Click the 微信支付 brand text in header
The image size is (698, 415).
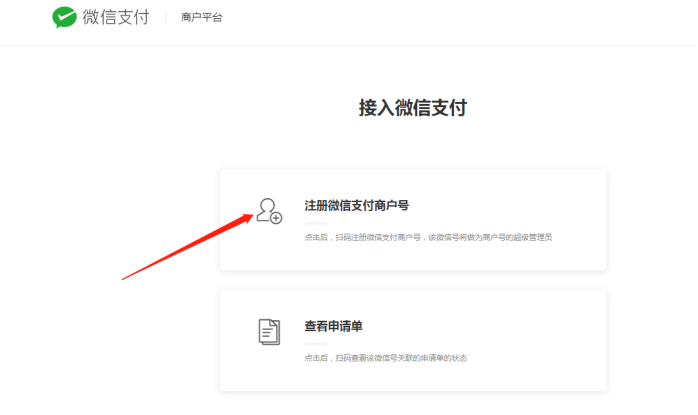click(x=116, y=17)
